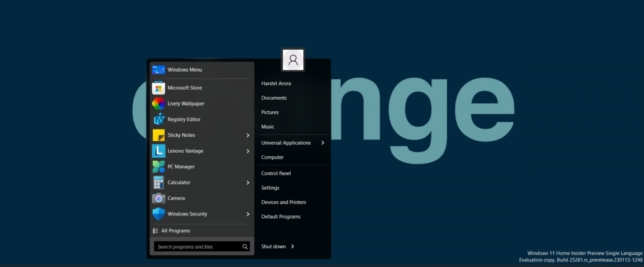
Task: Launch Lively Wallpaper from its icon
Action: [158, 104]
